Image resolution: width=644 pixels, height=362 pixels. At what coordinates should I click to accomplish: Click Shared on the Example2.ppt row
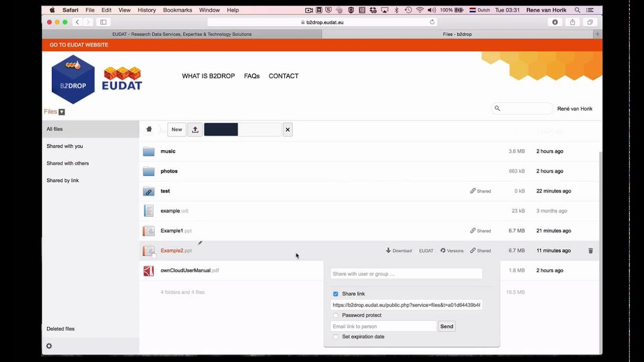[x=480, y=250]
